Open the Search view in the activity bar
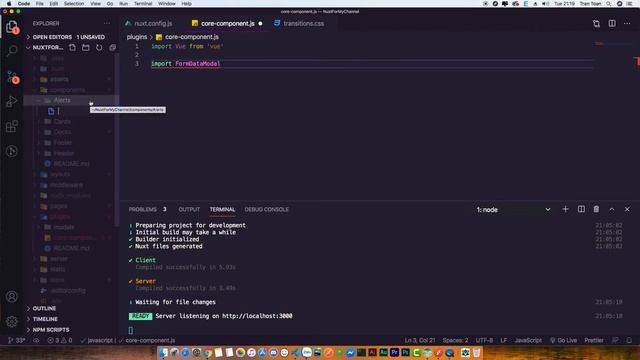This screenshot has height=360, width=640. (x=12, y=51)
